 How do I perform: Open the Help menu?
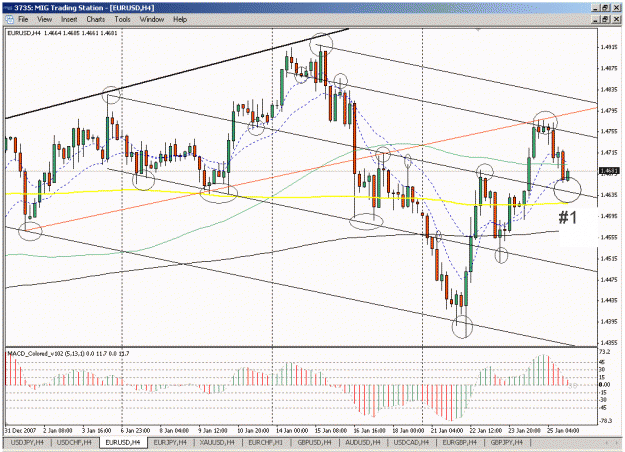[180, 19]
